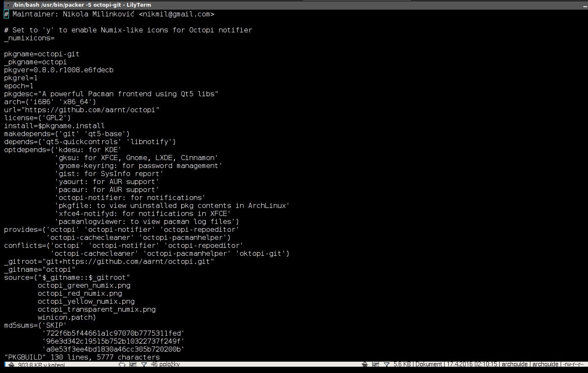Click the install=$pkgname.install line
The width and height of the screenshot is (588, 373).
54,126
